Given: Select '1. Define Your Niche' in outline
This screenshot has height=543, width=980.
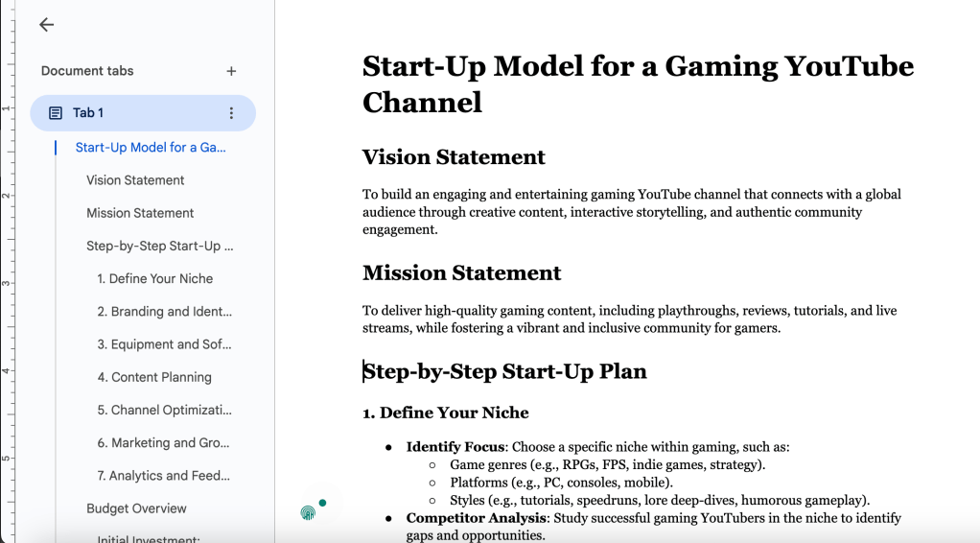Looking at the screenshot, I should click(154, 278).
